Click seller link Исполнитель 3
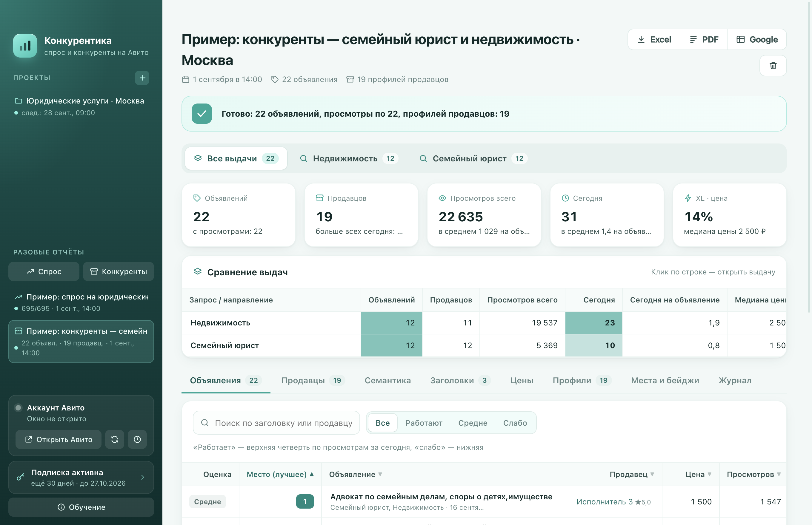The width and height of the screenshot is (812, 525). pos(605,501)
